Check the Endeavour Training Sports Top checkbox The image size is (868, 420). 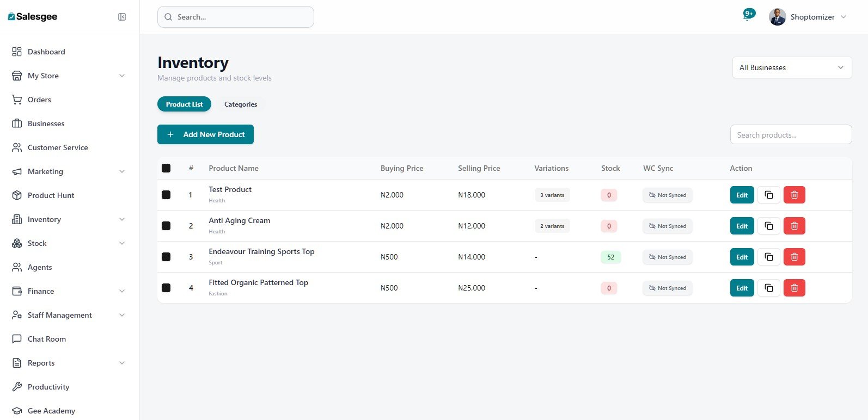point(166,257)
